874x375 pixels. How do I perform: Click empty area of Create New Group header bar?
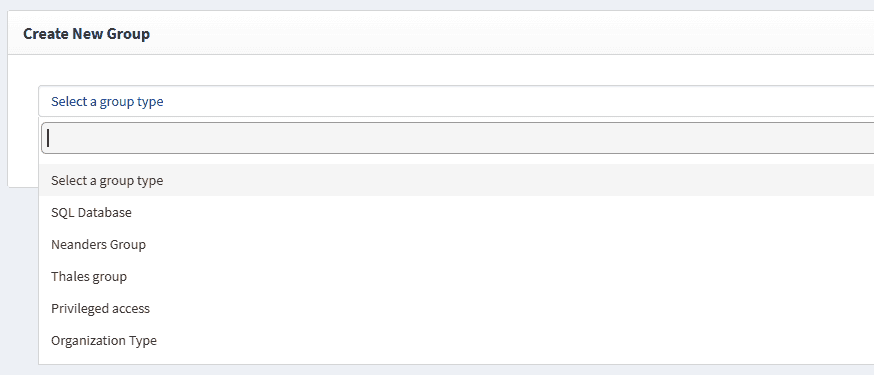click(502, 33)
